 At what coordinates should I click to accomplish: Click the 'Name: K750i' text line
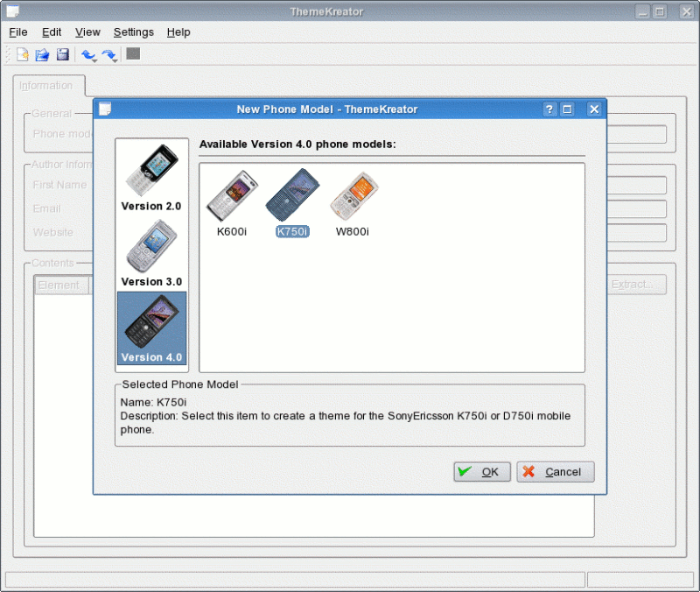(x=154, y=402)
